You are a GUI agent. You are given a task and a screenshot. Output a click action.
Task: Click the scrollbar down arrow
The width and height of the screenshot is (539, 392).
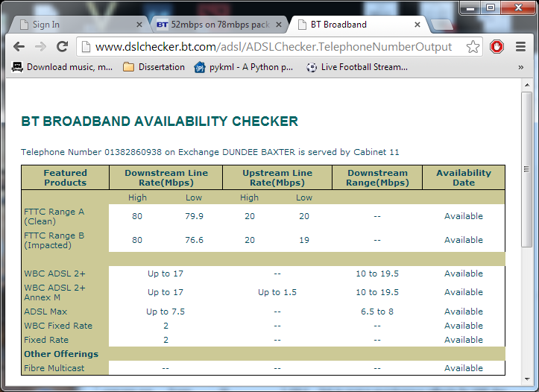click(527, 379)
